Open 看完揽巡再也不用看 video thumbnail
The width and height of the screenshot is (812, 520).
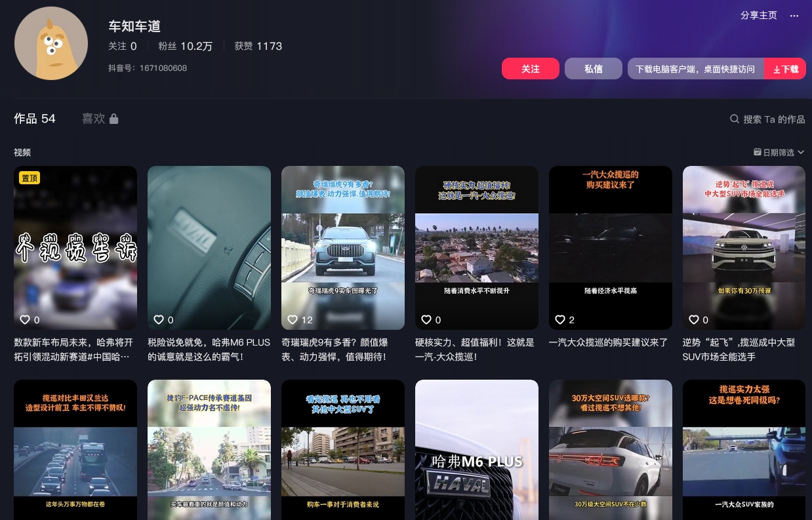[x=343, y=450]
